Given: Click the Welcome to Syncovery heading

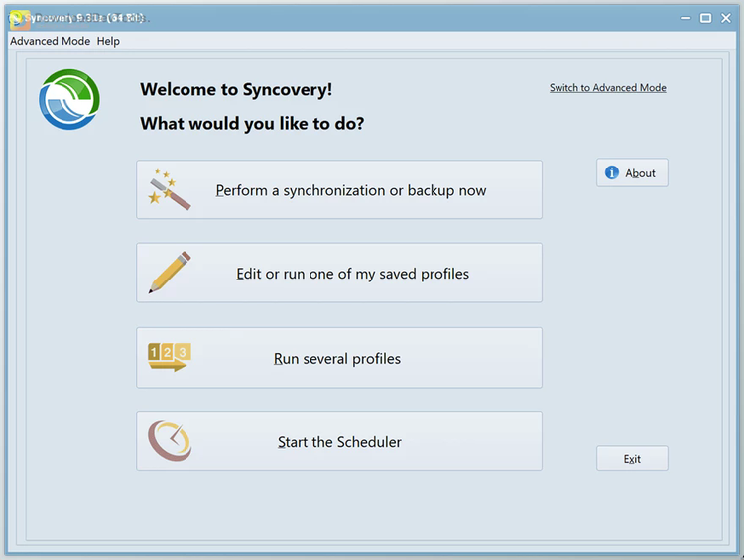Looking at the screenshot, I should (236, 90).
